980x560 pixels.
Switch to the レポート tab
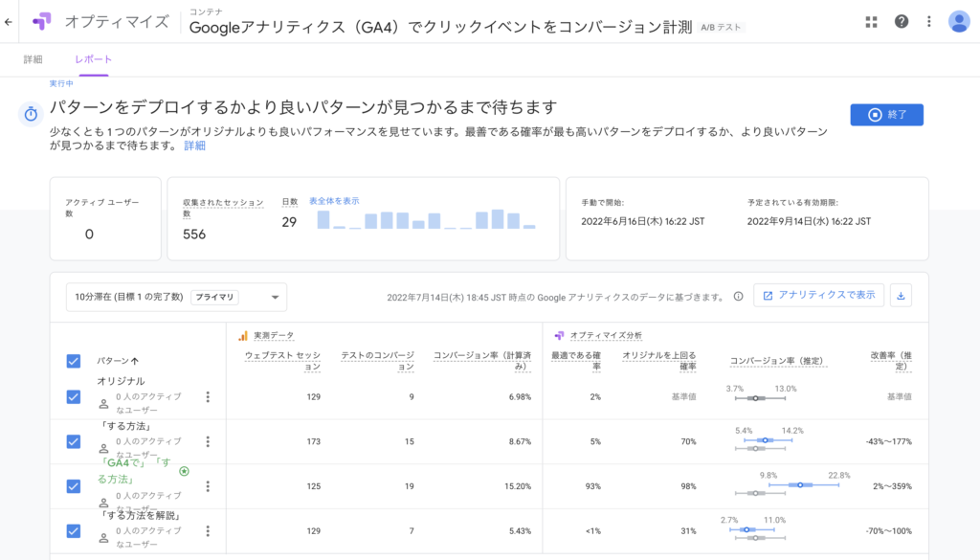click(93, 59)
